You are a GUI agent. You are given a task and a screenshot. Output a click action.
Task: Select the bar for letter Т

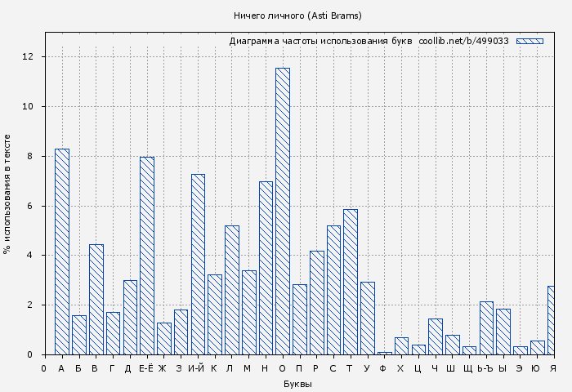point(350,282)
